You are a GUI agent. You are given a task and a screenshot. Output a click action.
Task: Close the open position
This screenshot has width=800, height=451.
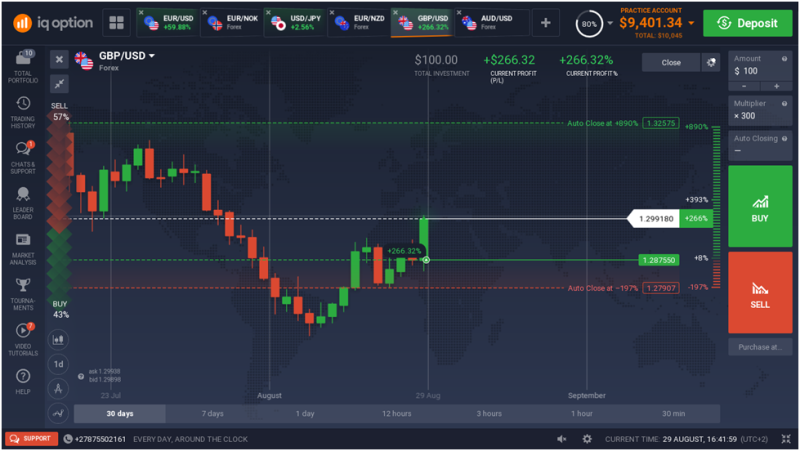671,62
